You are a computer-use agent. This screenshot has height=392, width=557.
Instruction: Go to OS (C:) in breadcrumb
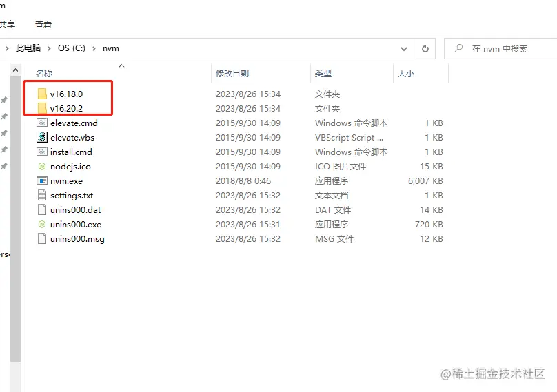(72, 48)
